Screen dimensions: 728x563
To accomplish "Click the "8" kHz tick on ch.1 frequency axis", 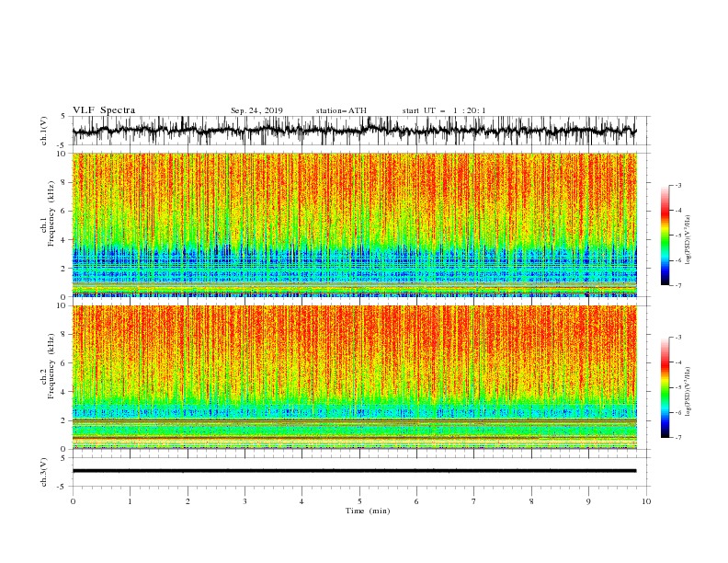I will pyautogui.click(x=63, y=182).
